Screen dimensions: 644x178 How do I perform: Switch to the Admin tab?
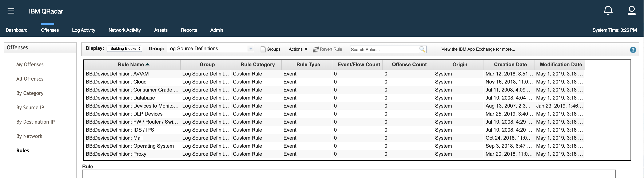pos(217,30)
